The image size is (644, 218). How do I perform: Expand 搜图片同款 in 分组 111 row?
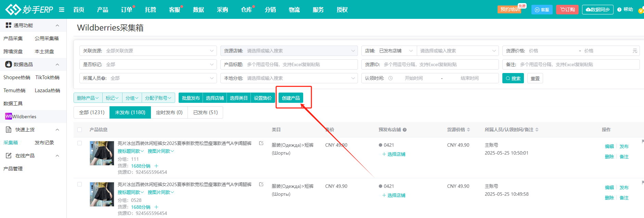161,151
